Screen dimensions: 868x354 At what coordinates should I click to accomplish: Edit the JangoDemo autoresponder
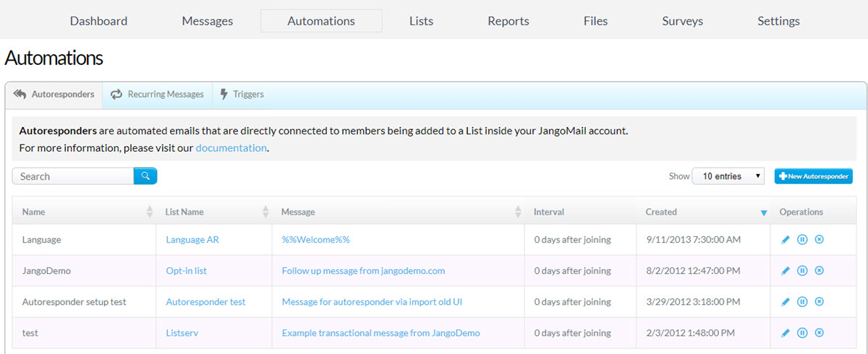786,271
